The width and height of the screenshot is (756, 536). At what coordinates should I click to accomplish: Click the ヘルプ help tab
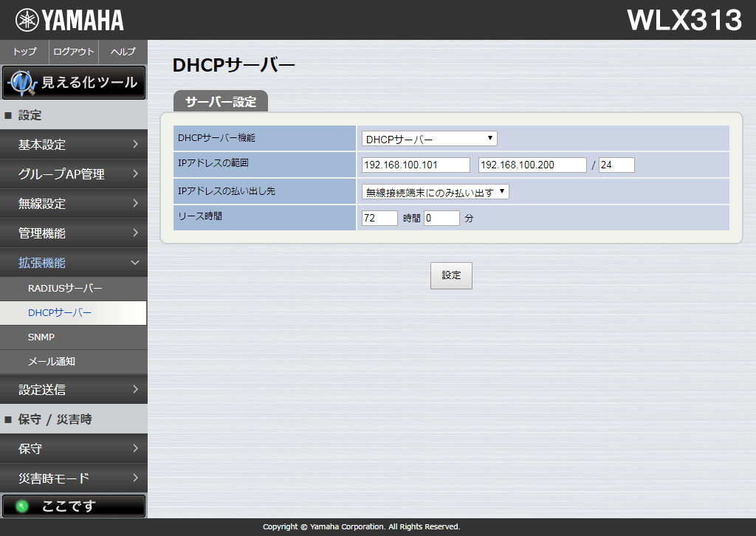[x=123, y=52]
